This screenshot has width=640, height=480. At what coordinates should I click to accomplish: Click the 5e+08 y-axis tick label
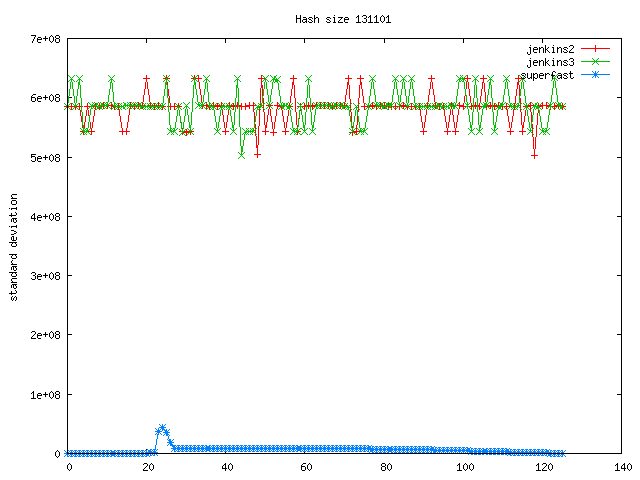tap(46, 157)
